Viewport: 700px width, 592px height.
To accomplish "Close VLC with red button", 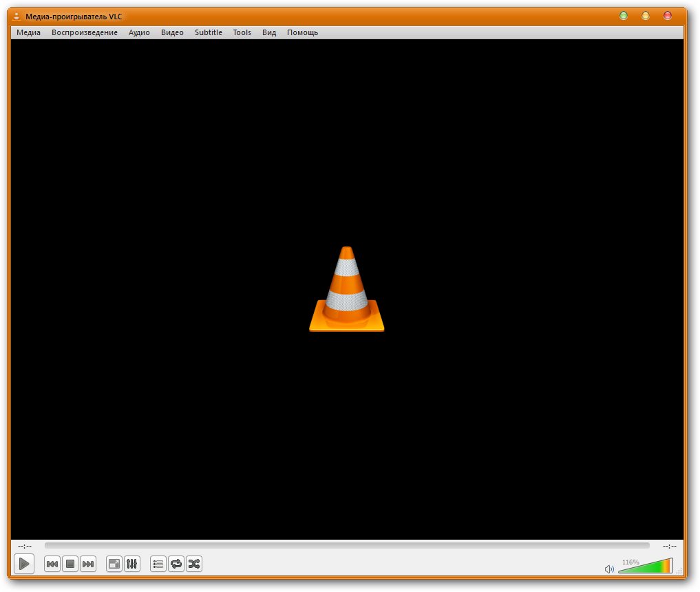I will [x=668, y=16].
